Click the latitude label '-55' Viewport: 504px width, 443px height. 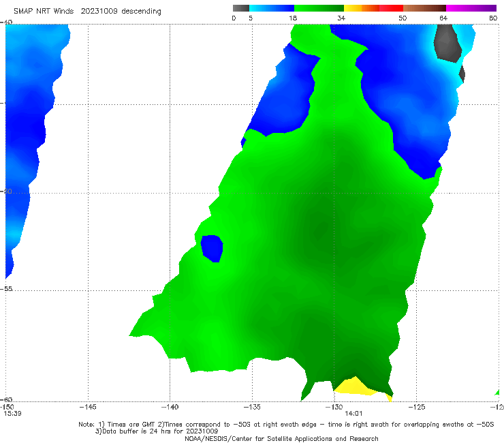point(6,289)
